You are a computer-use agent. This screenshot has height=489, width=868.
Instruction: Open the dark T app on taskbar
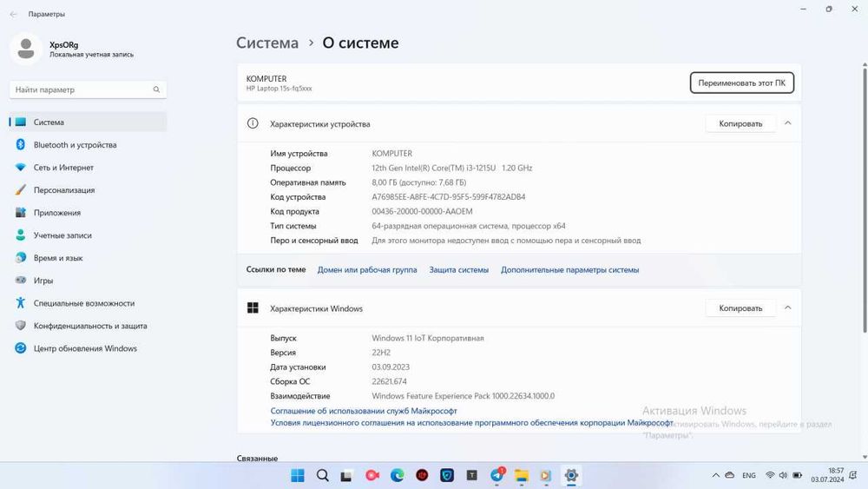471,475
